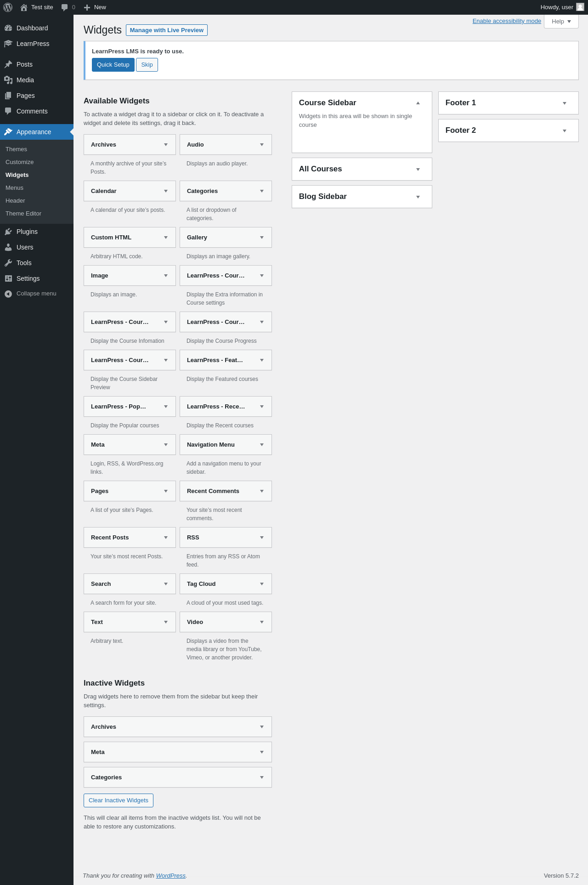Image resolution: width=588 pixels, height=885 pixels.
Task: Expand the LearnPress Recent courses widget
Action: point(262,407)
